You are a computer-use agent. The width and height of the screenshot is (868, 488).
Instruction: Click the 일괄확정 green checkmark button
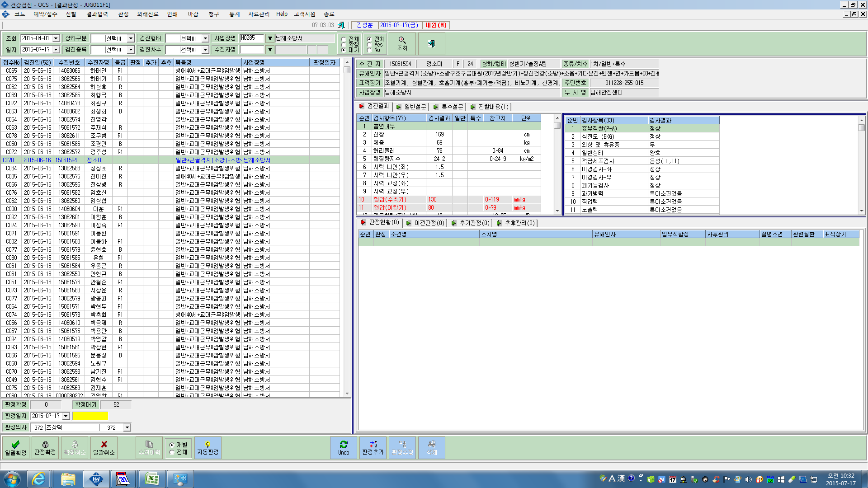coord(16,448)
